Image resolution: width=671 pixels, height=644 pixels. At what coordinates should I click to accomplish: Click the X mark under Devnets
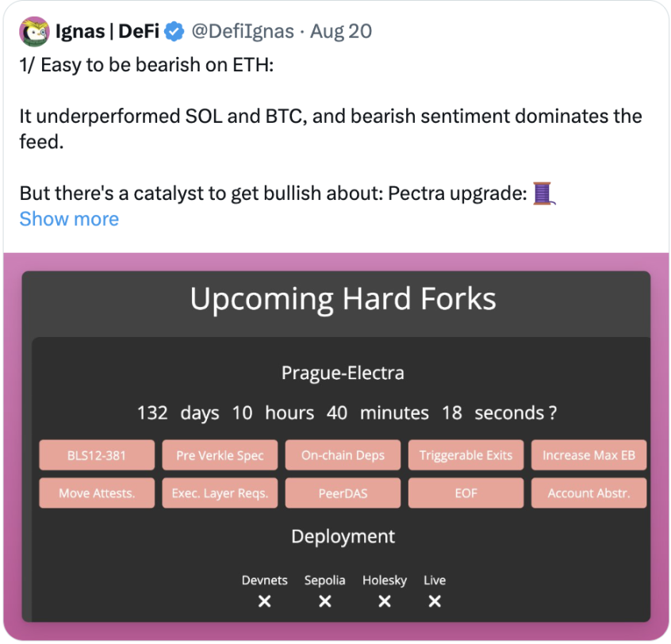[265, 602]
